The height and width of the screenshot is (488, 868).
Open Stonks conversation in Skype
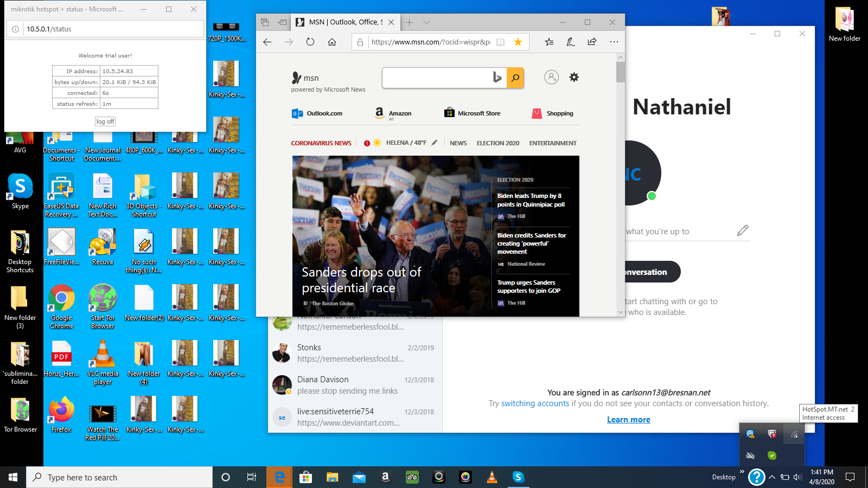355,353
